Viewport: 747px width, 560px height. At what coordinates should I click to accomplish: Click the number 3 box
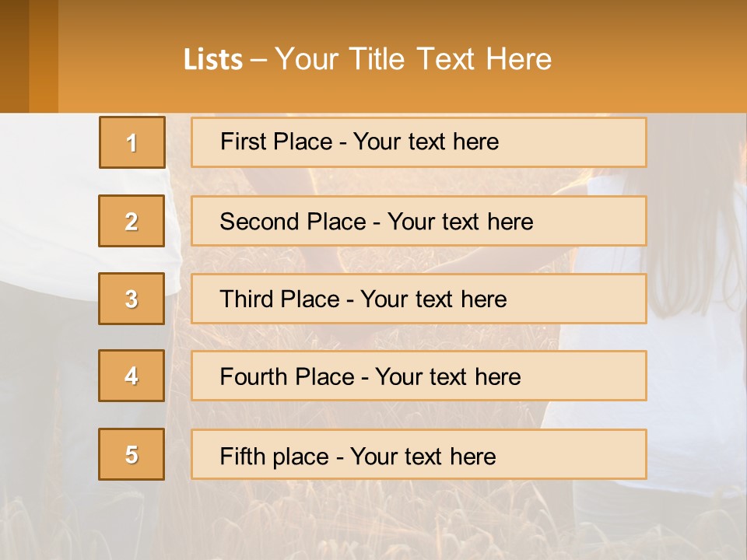pos(132,299)
